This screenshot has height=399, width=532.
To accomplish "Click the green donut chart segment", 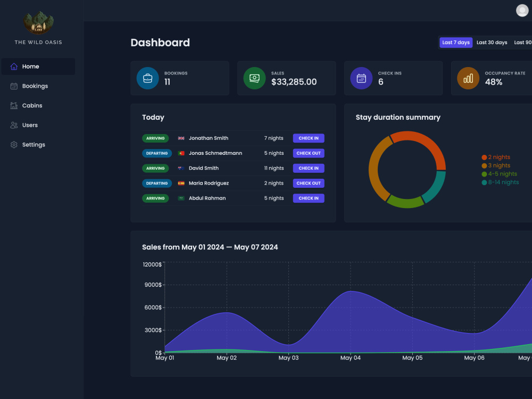I will pyautogui.click(x=406, y=203).
